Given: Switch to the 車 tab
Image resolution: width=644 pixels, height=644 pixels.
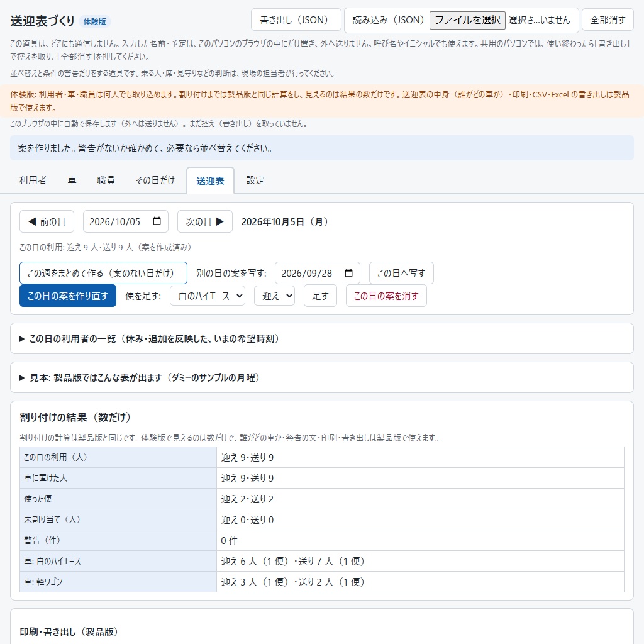Looking at the screenshot, I should pos(72,180).
